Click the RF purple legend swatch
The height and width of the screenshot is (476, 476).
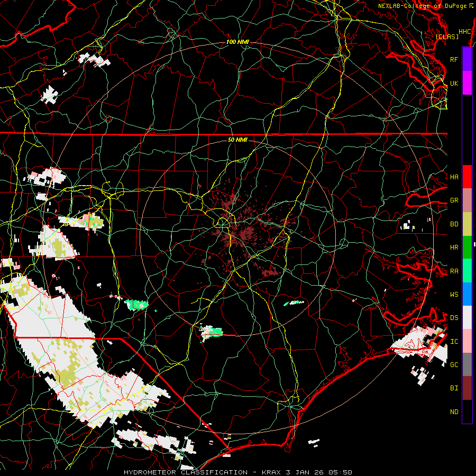click(467, 59)
